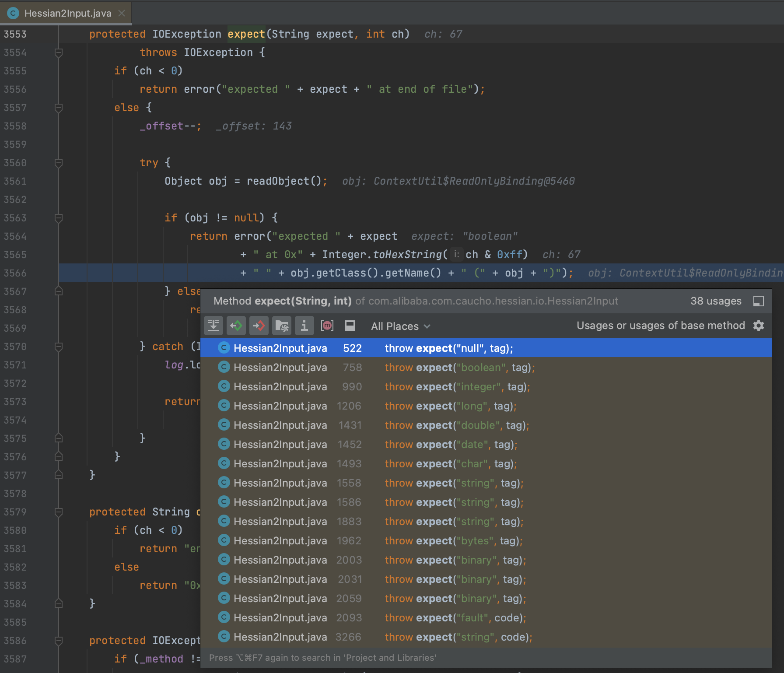The width and height of the screenshot is (784, 673).
Task: Click the expect method name in declaration
Action: coord(246,34)
